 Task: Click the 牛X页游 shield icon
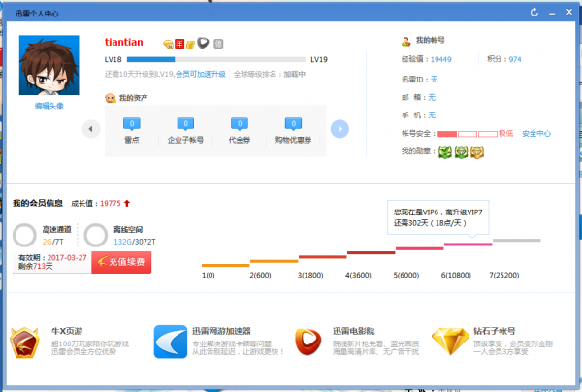(x=24, y=343)
